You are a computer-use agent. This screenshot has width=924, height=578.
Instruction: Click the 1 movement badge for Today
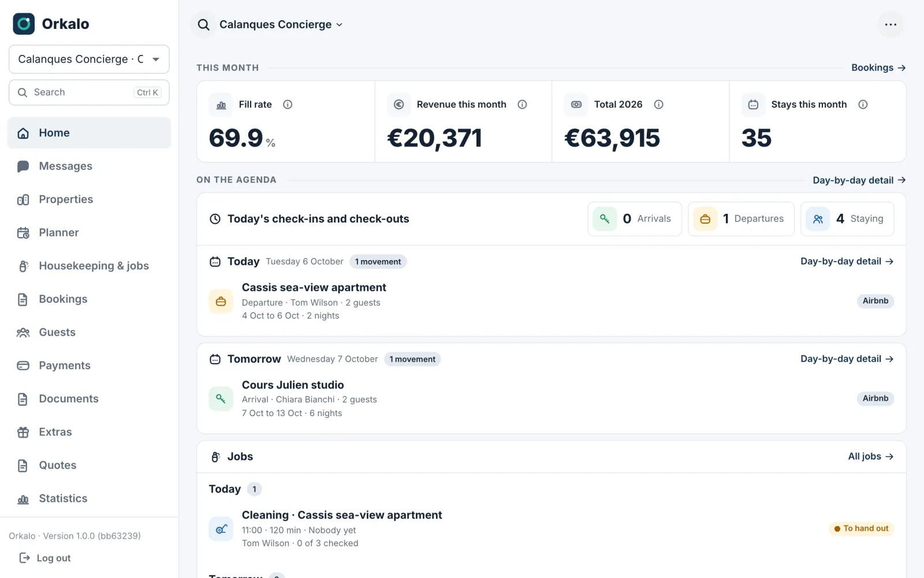tap(378, 262)
